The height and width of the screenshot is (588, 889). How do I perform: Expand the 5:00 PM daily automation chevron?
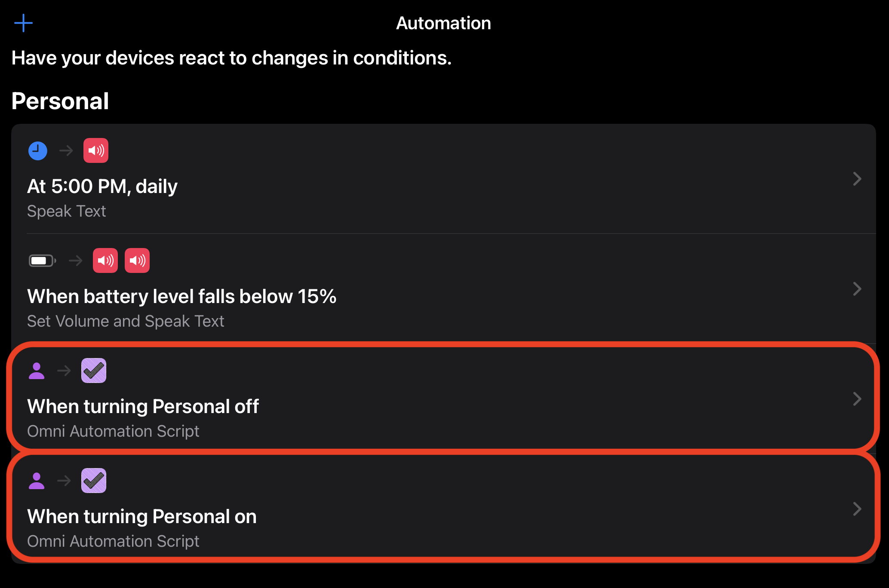857,179
